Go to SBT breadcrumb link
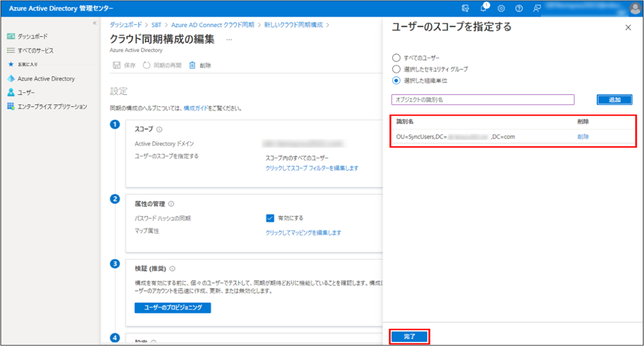This screenshot has width=644, height=346. pos(157,25)
